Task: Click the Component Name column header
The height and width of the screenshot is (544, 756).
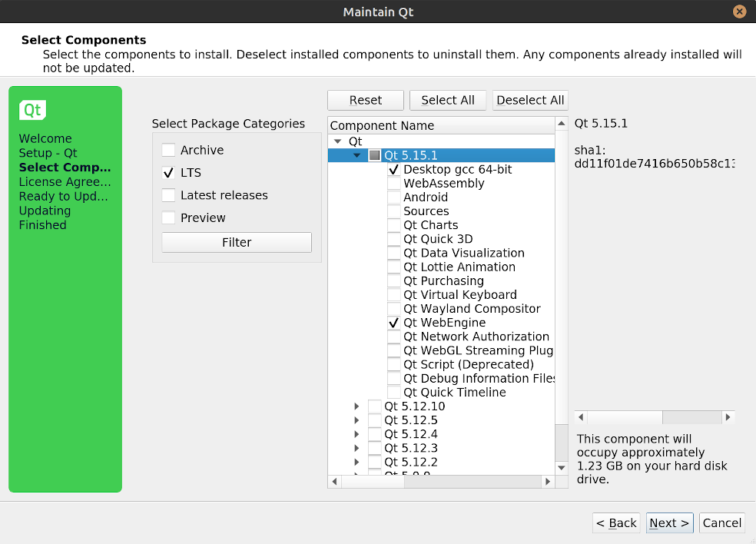Action: [x=442, y=125]
